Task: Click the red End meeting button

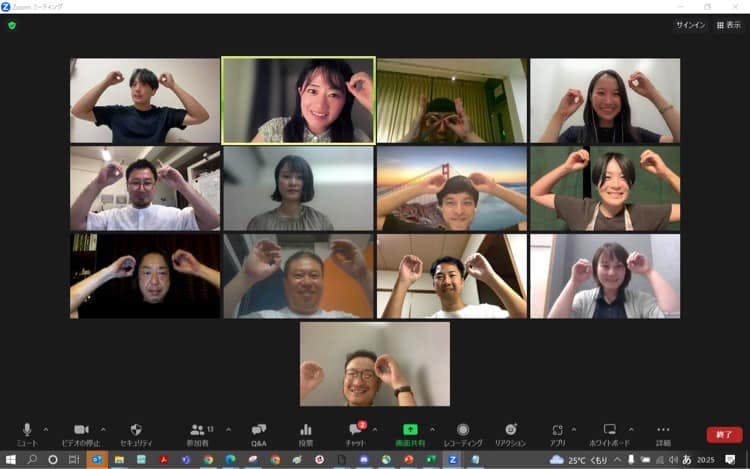Action: point(724,435)
